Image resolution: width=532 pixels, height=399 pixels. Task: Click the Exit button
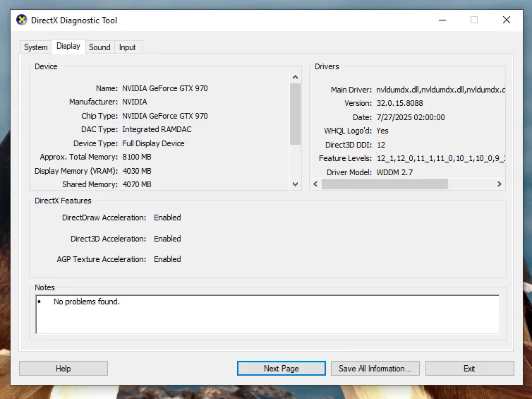point(470,369)
